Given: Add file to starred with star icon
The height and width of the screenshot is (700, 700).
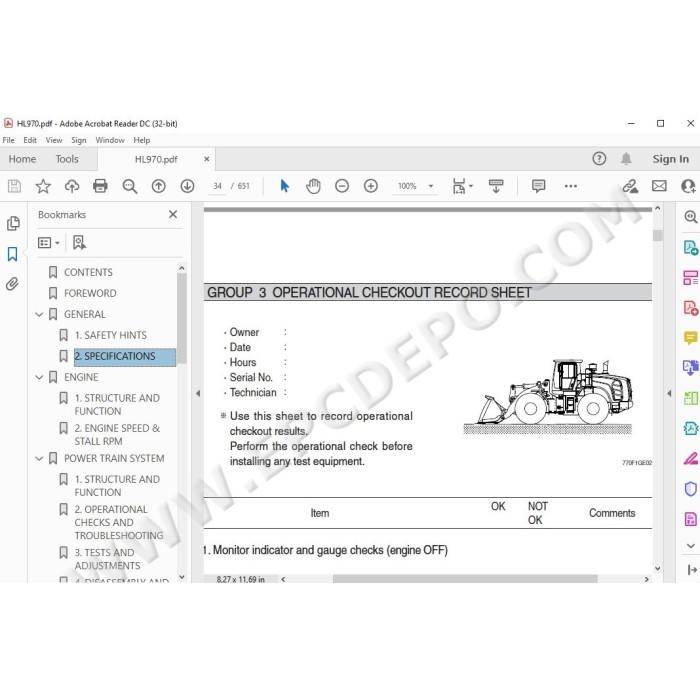Looking at the screenshot, I should (x=43, y=186).
